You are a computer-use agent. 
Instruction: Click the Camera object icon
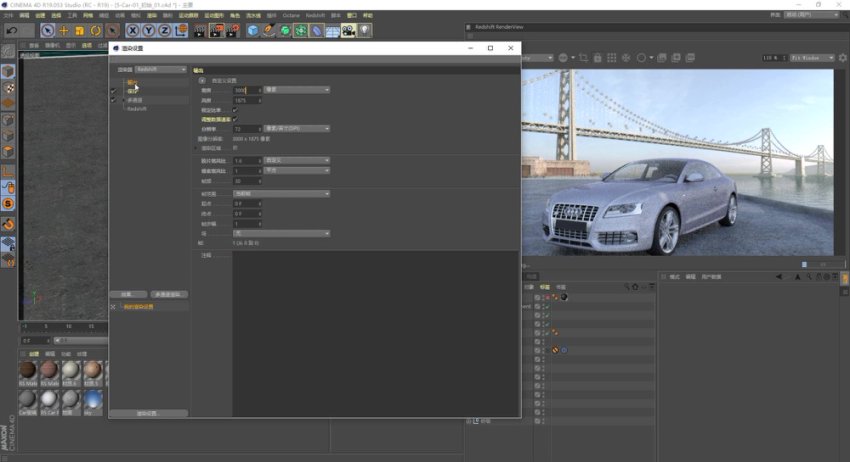348,31
